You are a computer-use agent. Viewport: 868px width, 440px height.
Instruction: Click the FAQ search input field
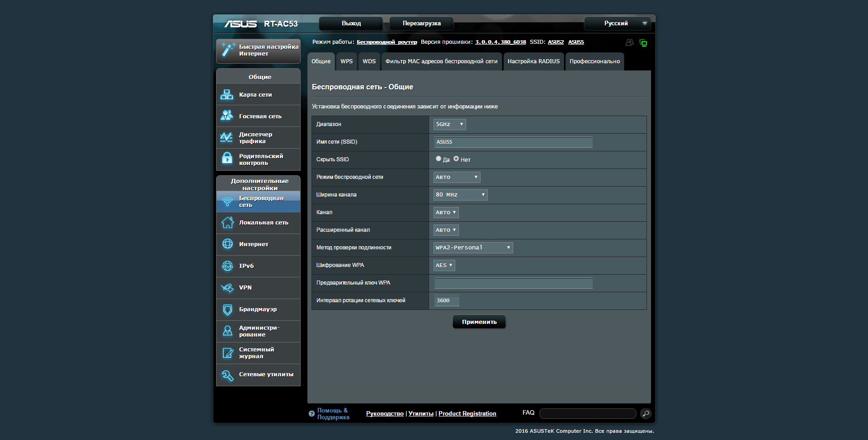588,413
